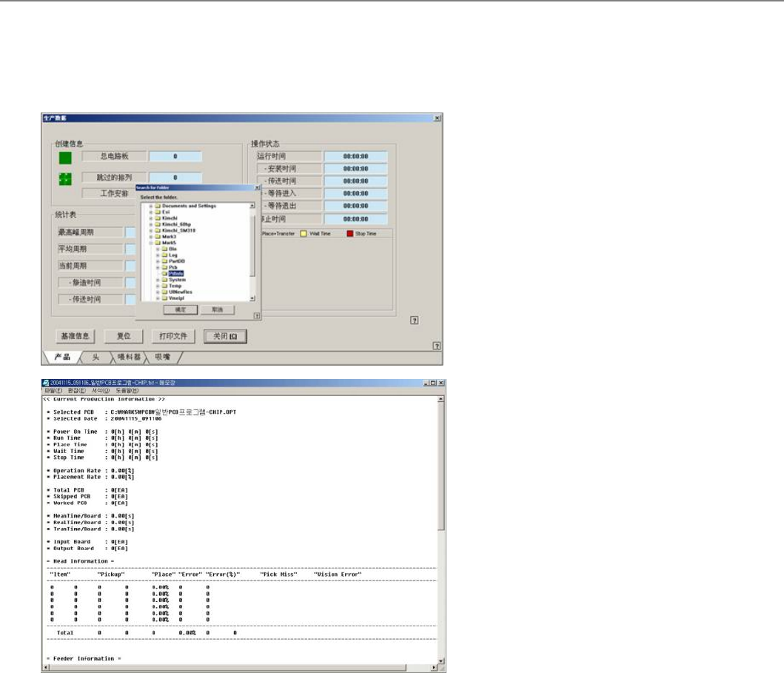The image size is (784, 673).
Task: Click the 平均周期 label
Action: point(90,249)
